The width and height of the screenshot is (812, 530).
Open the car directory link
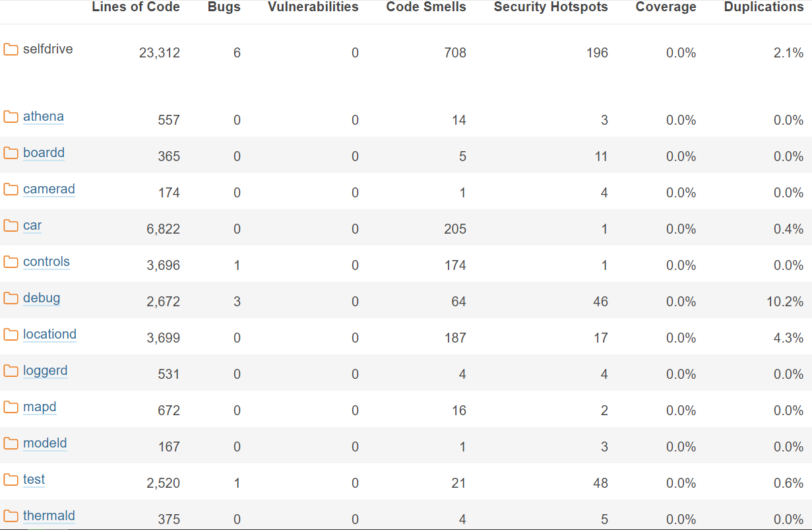(x=32, y=226)
